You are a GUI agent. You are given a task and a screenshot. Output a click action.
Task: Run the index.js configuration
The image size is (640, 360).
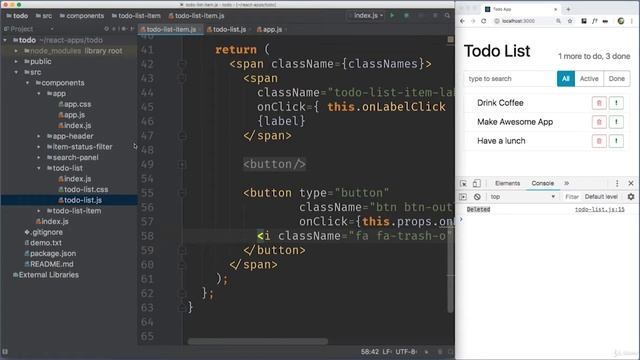392,16
